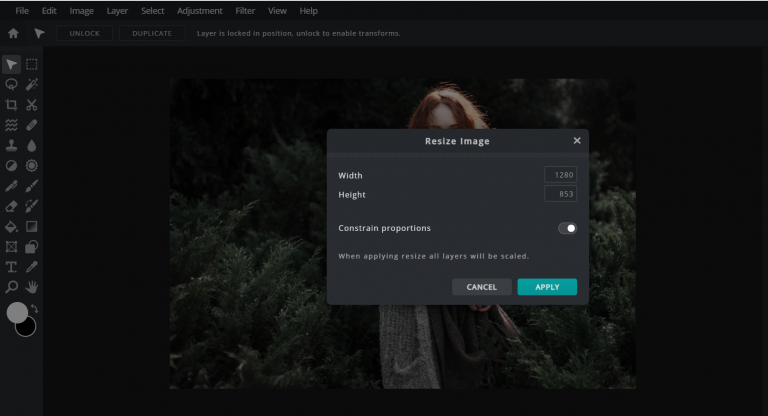Select the Sponge tool with gear-like circle
768x416 pixels.
coord(32,166)
